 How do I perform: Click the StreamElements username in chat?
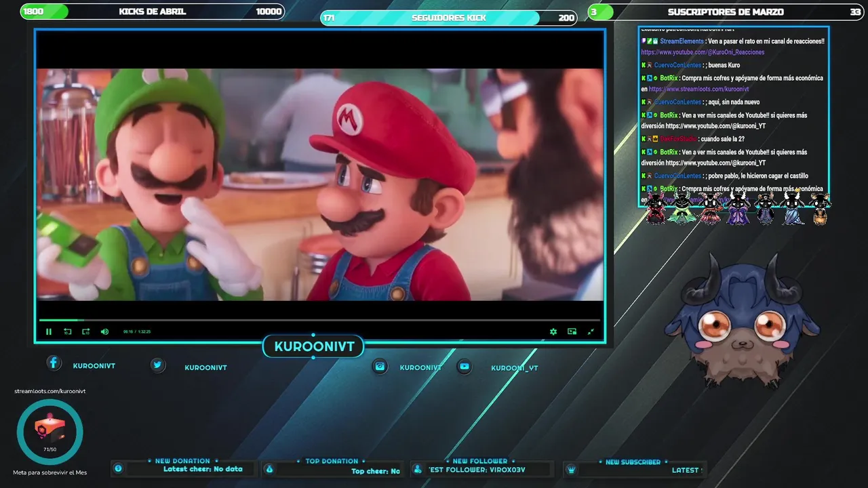pos(682,41)
